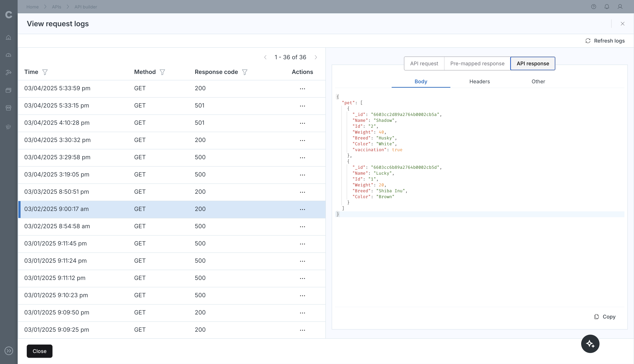Click the '1 - 36 of 36' pagination text

point(290,57)
